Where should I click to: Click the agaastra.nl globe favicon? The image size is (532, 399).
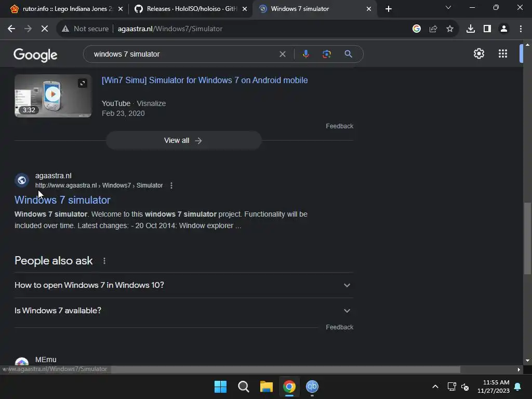22,180
